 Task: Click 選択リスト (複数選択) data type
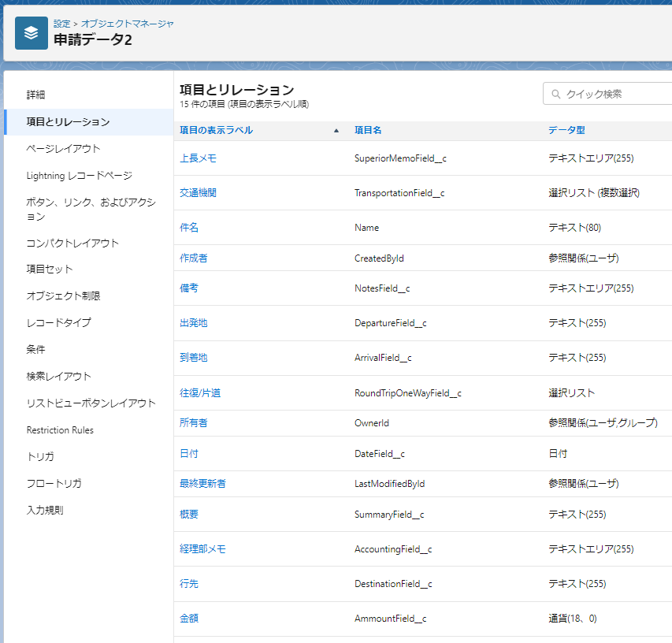click(594, 193)
